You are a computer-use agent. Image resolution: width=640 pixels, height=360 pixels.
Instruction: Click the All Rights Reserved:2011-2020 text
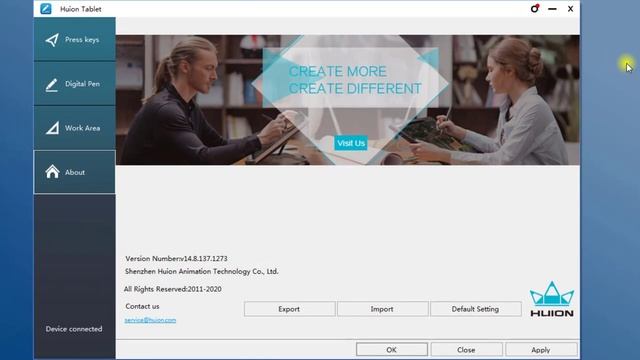point(173,289)
